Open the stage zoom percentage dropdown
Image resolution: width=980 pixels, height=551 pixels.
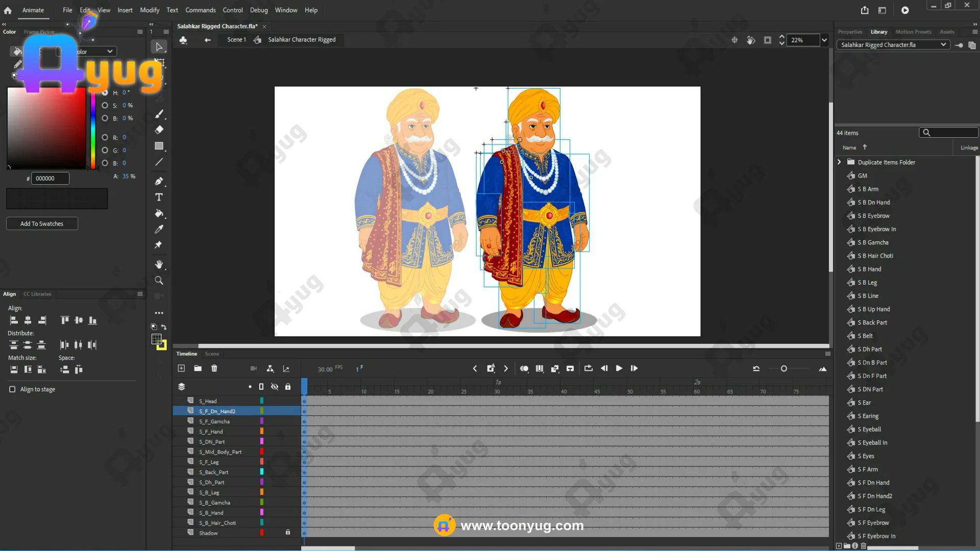[824, 40]
